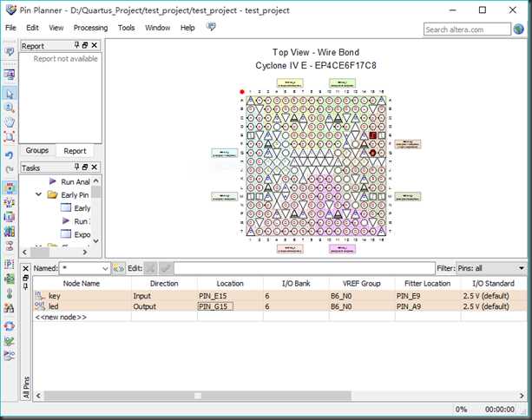Activate the magnifier Zoom tool
Viewport: 532px width, 420px height.
pyautogui.click(x=10, y=108)
